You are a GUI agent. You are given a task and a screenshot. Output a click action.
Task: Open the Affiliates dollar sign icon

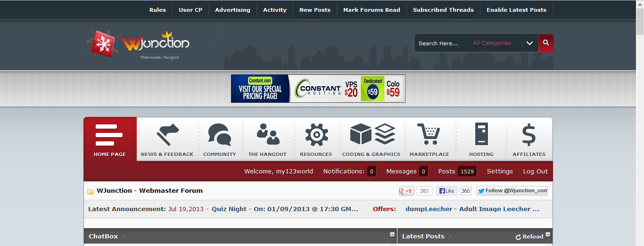pos(529,135)
